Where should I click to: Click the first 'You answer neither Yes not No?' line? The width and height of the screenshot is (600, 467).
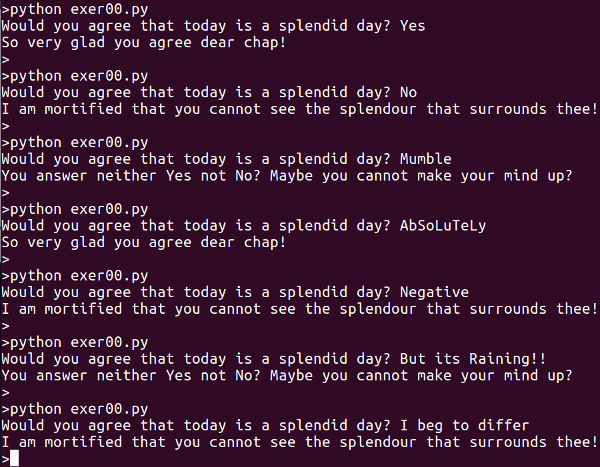287,176
